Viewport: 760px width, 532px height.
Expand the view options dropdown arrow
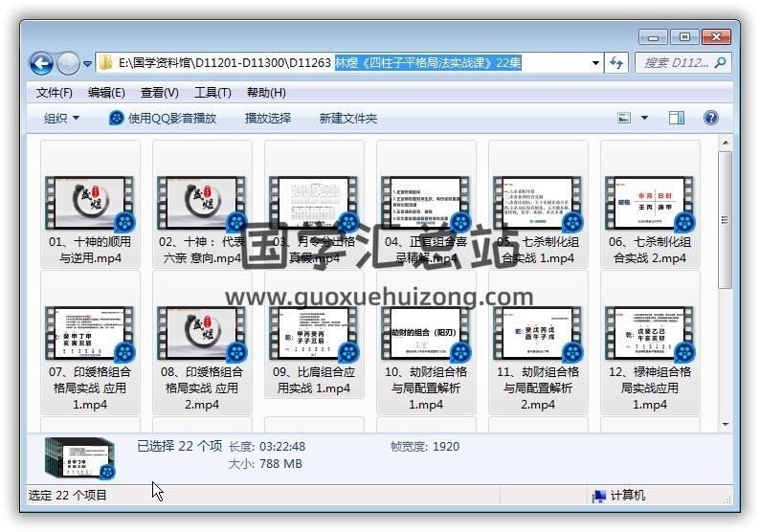coord(644,118)
